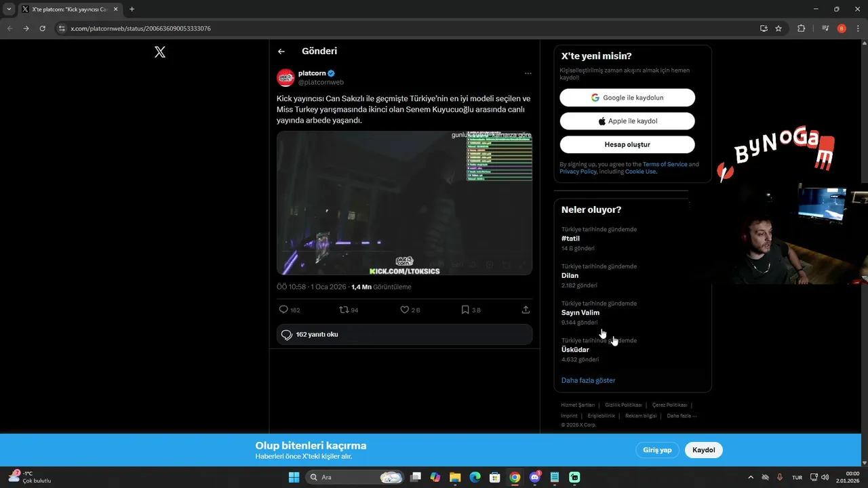Click Hesap oluştur button

[627, 144]
